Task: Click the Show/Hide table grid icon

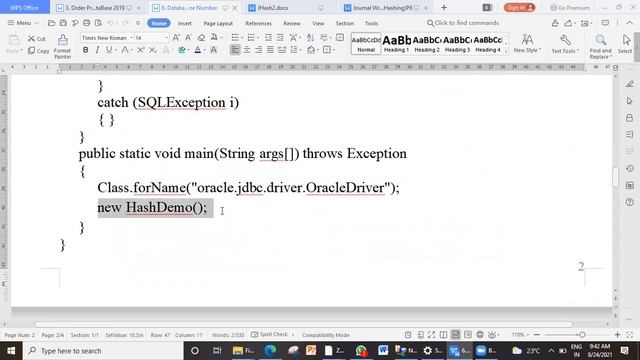Action: [x=340, y=38]
